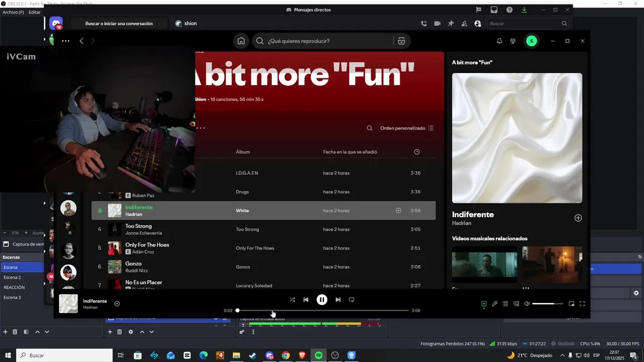Image resolution: width=644 pixels, height=362 pixels.
Task: Delete the selected OBS scene
Action: point(15,332)
